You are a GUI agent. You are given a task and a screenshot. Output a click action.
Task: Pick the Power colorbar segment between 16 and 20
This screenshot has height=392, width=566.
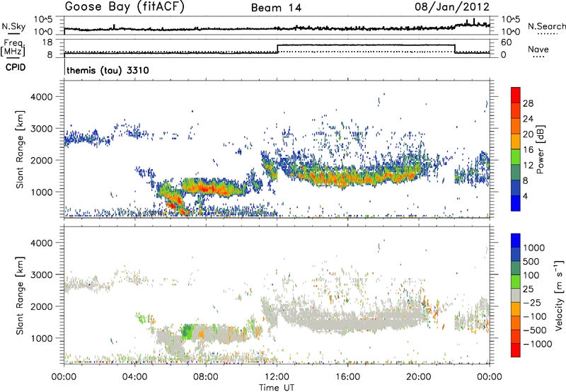tap(516, 142)
